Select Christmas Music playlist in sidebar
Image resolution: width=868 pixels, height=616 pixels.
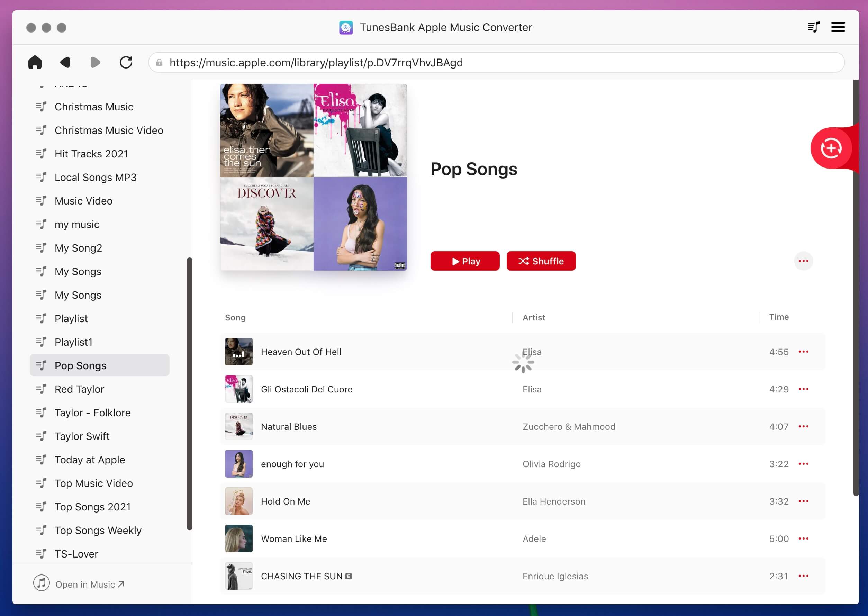100,107
